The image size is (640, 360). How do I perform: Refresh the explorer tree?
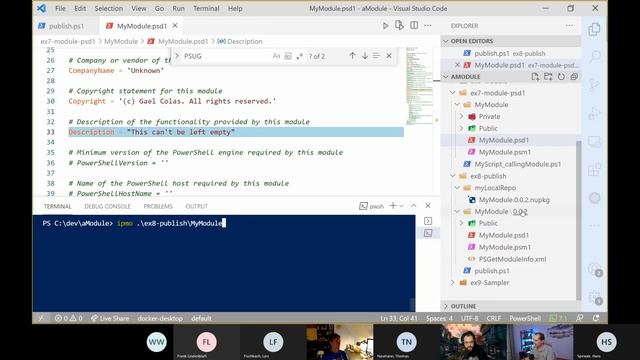561,76
